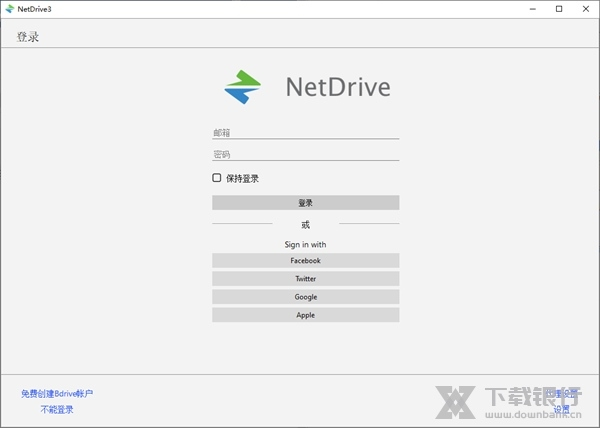Click the 密码 password input field

pyautogui.click(x=305, y=155)
